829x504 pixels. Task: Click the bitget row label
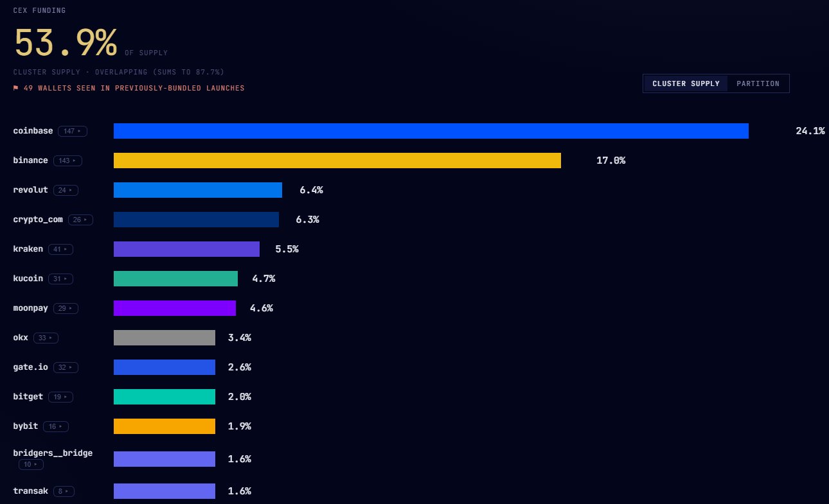28,397
